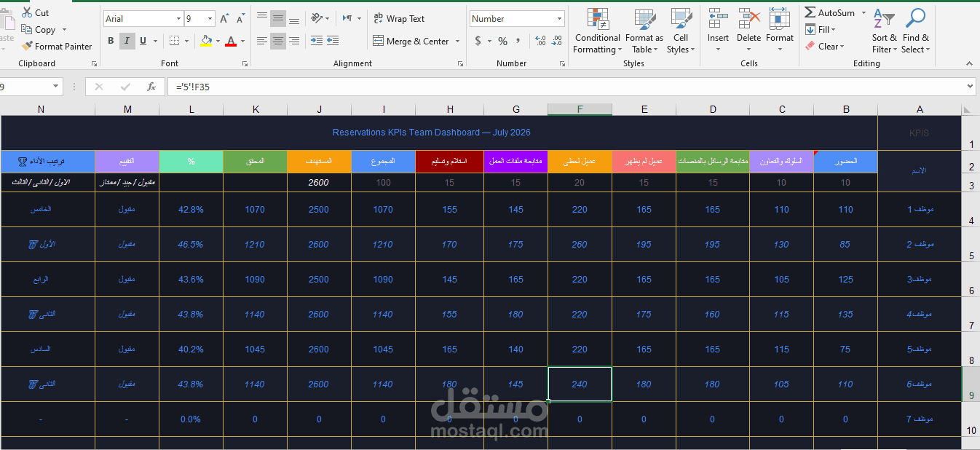Image resolution: width=980 pixels, height=450 pixels.
Task: Select the Format Painter brush
Action: [x=27, y=46]
